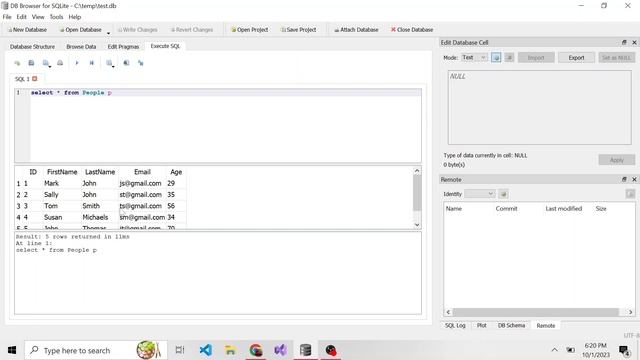640x360 pixels.
Task: Switch to DB Schema bottom tab
Action: [511, 325]
